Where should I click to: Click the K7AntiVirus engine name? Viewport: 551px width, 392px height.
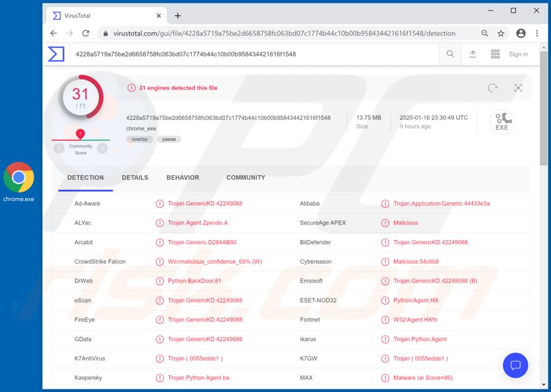click(x=89, y=359)
